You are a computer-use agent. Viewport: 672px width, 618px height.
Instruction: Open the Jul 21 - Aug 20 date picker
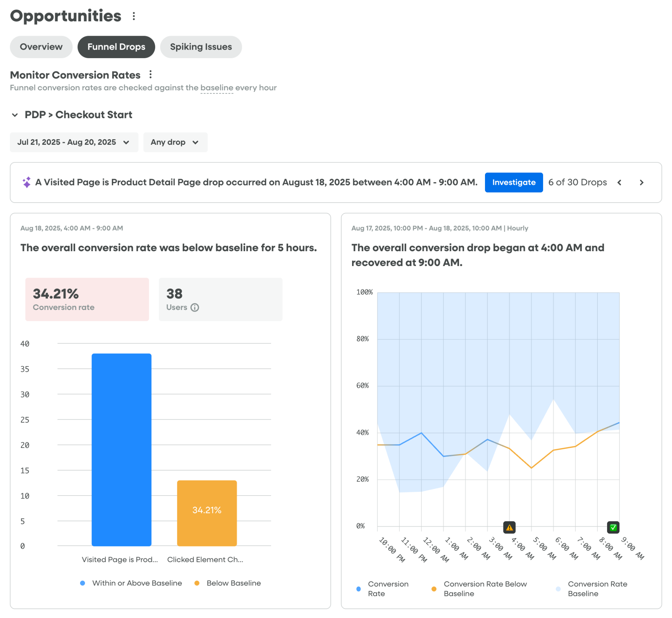coord(74,142)
